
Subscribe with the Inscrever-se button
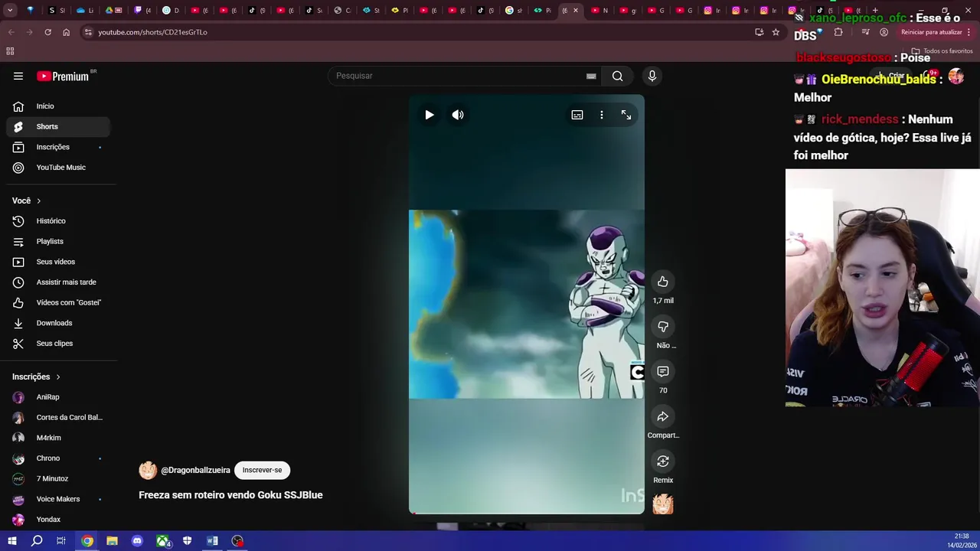262,470
